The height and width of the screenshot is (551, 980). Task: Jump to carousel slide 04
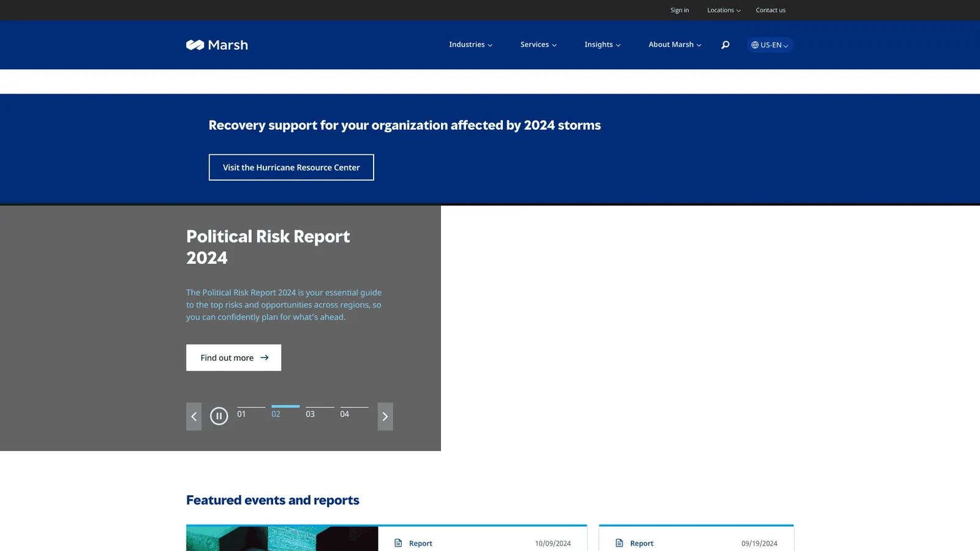click(x=354, y=412)
